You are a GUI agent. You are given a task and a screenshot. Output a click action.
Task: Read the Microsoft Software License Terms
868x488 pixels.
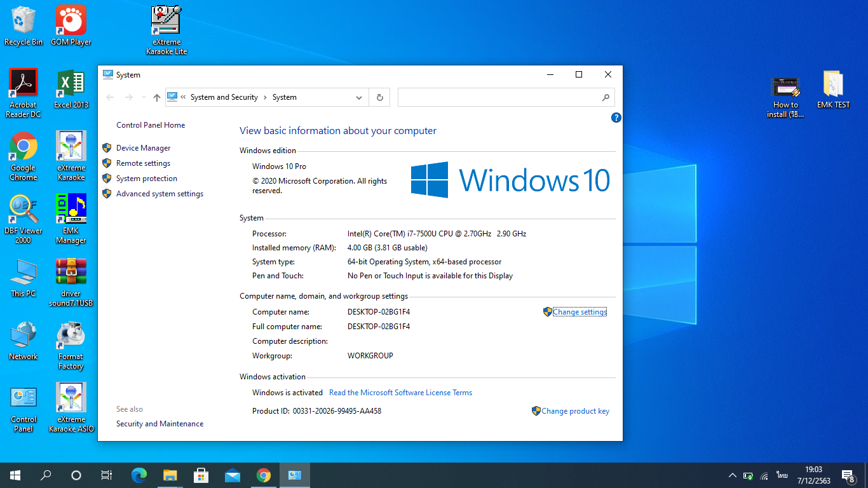(x=400, y=393)
